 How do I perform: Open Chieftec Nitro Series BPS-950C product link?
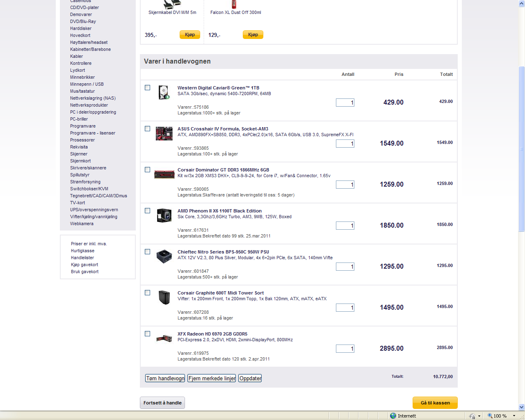223,252
